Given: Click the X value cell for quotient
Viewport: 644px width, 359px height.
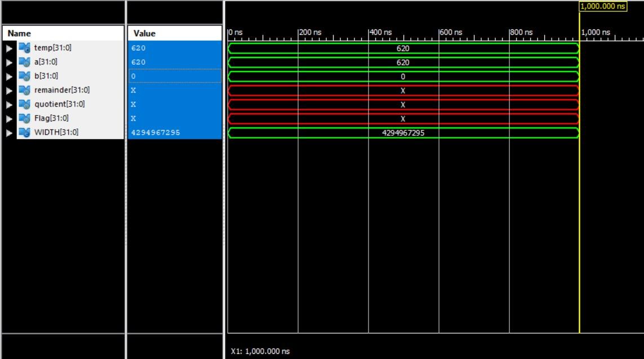Looking at the screenshot, I should click(175, 104).
